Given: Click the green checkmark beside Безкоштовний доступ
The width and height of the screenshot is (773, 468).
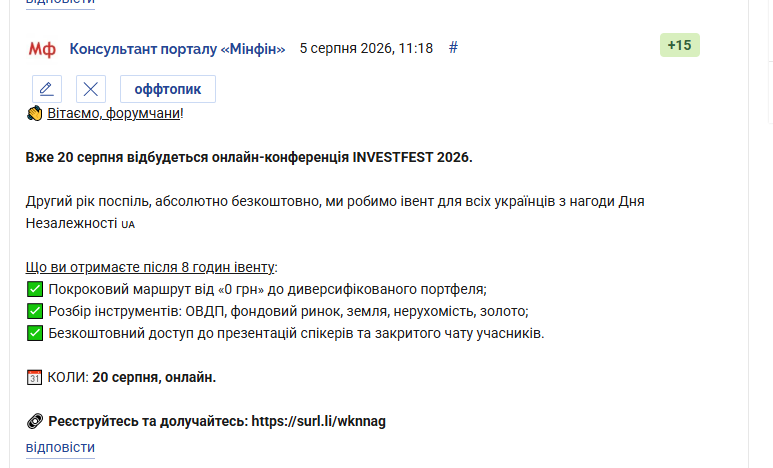Looking at the screenshot, I should coord(35,333).
